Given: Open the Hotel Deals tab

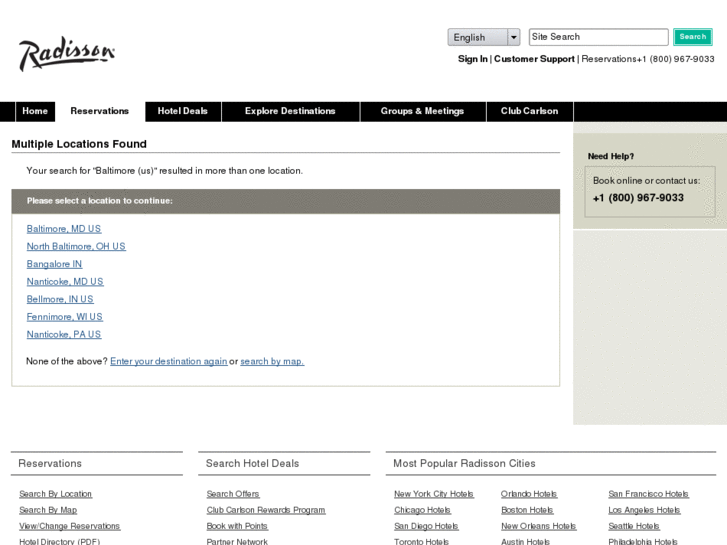Looking at the screenshot, I should (183, 111).
